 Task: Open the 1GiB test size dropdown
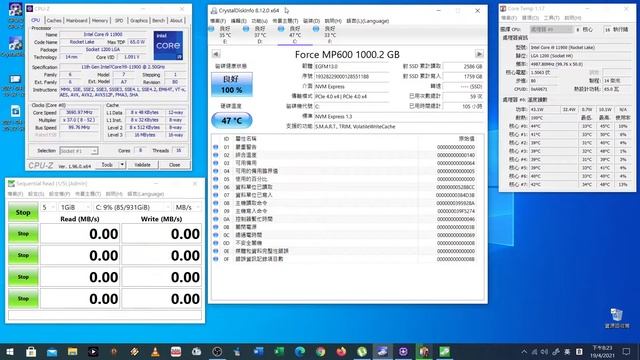(74, 207)
